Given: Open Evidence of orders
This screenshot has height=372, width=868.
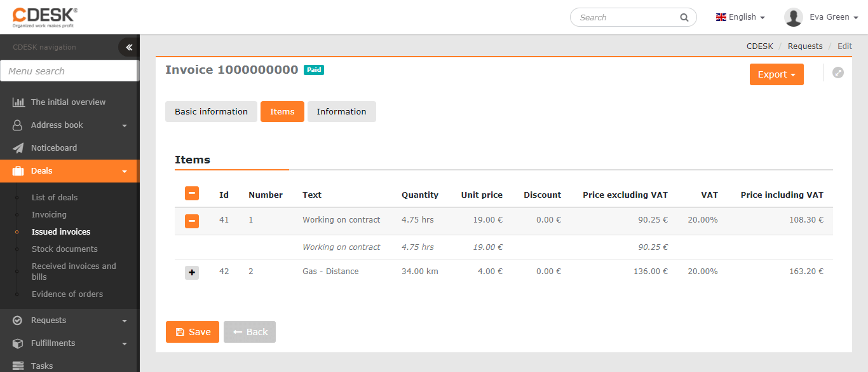Looking at the screenshot, I should pos(67,294).
